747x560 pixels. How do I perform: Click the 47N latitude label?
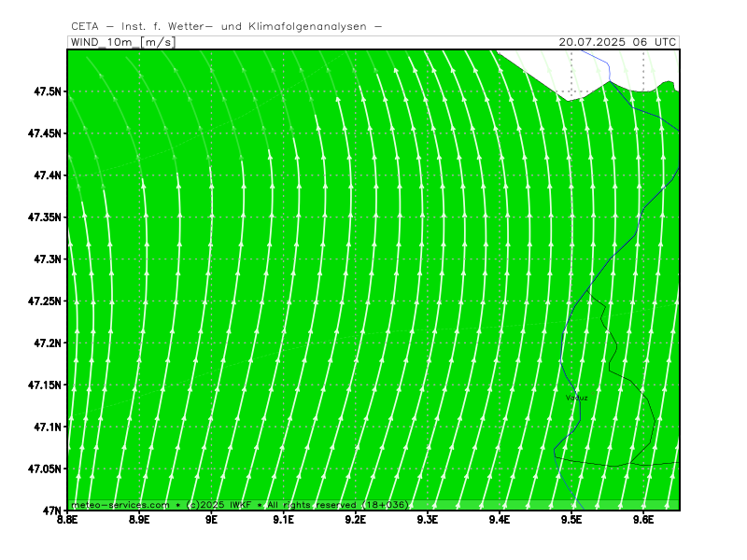(x=52, y=511)
